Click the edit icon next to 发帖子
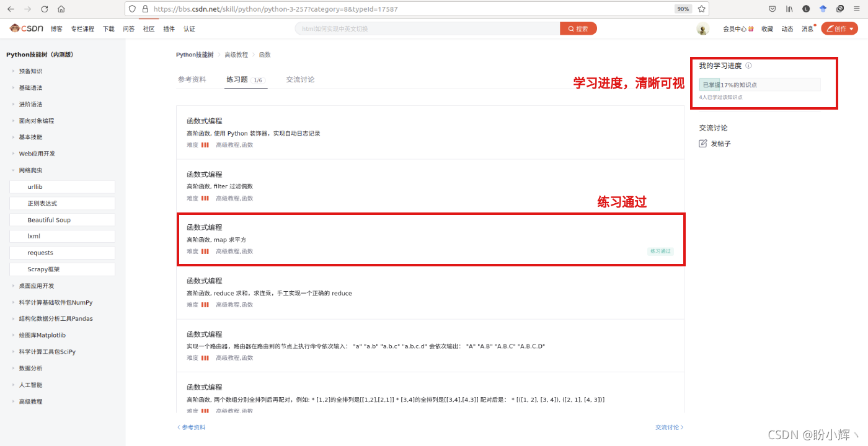868x446 pixels. (x=702, y=144)
